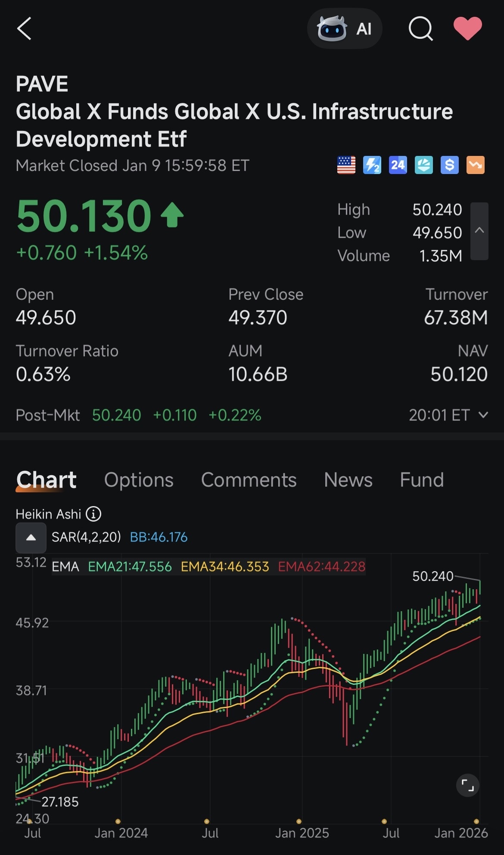Show Heikin Ashi info icon
The width and height of the screenshot is (504, 855).
click(x=93, y=514)
